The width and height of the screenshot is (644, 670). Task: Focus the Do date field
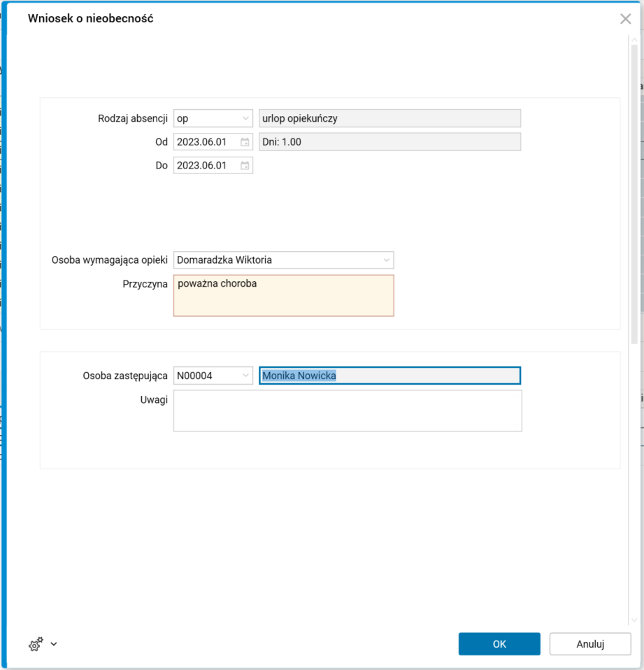tap(206, 166)
